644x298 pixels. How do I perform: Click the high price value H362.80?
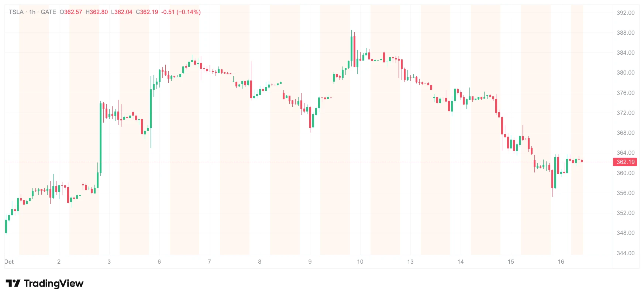(97, 12)
